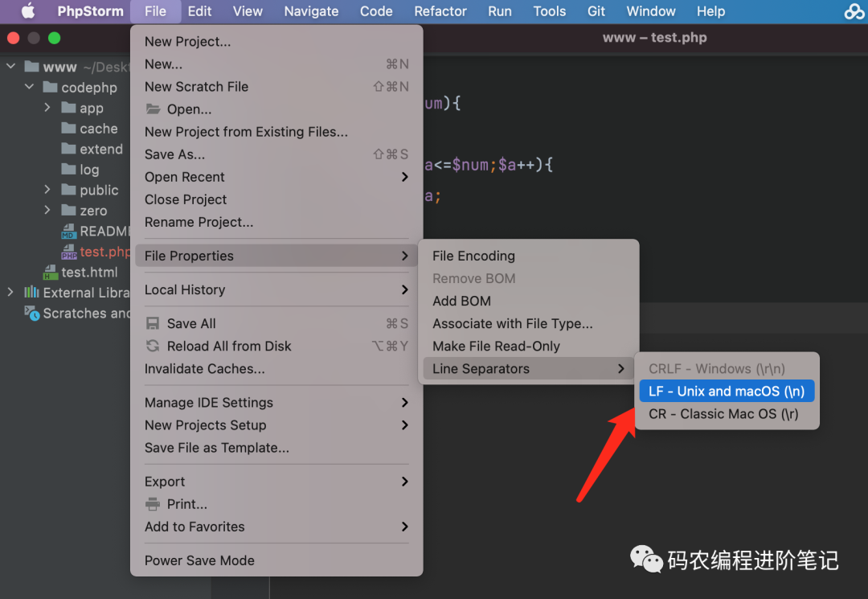Screen dimensions: 868x599
Task: Choose Make File Read-Only
Action: coord(528,346)
